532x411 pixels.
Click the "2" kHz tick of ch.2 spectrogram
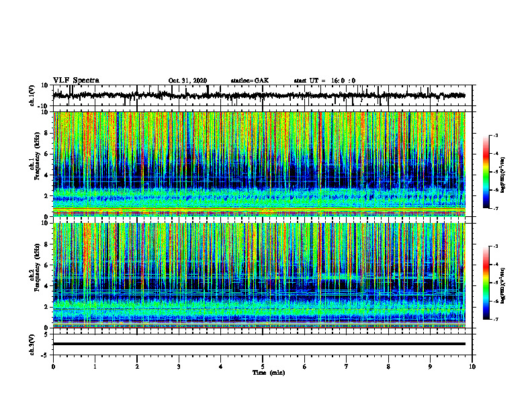pyautogui.click(x=46, y=307)
